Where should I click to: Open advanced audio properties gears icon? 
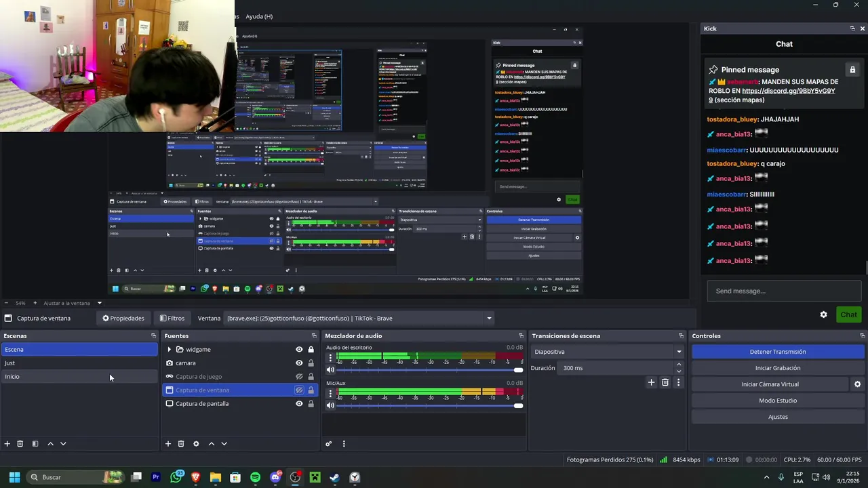[x=329, y=444]
